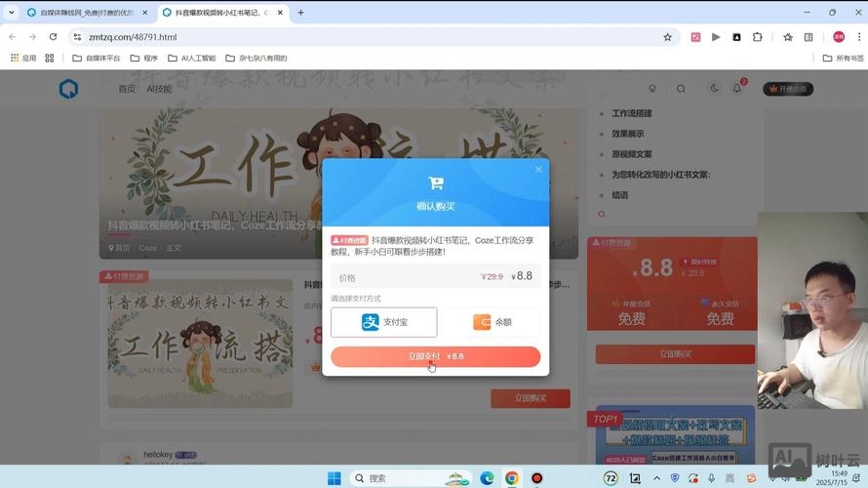Click the site logo in header
The width and height of the screenshot is (868, 488).
pos(68,89)
